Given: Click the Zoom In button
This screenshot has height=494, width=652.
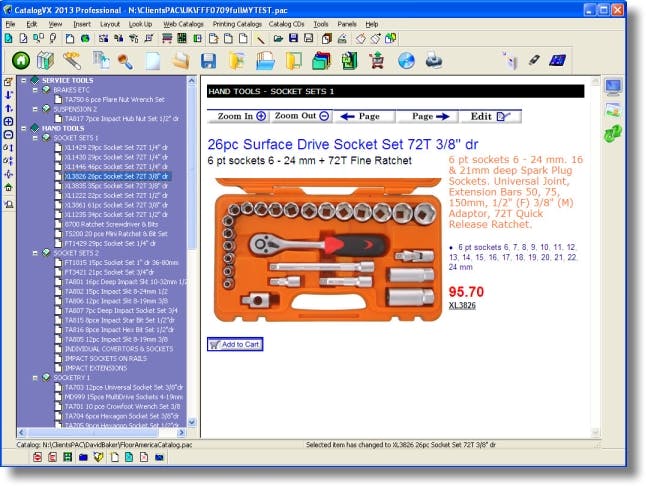Looking at the screenshot, I should 238,116.
